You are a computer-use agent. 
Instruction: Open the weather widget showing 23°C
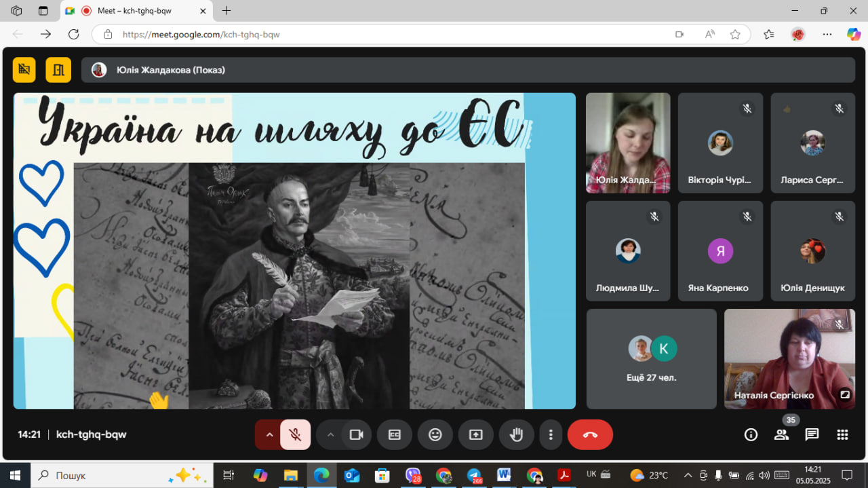point(649,475)
